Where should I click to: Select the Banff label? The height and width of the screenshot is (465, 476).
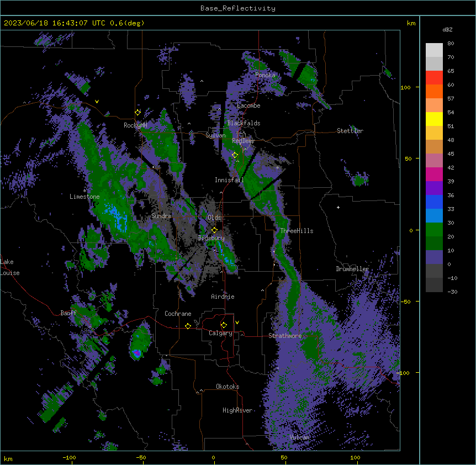tap(68, 313)
